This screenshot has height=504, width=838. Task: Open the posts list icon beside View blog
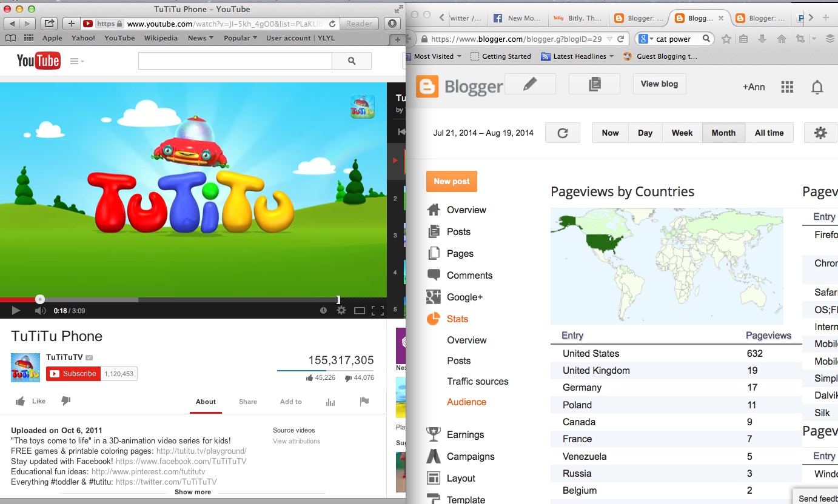click(594, 84)
